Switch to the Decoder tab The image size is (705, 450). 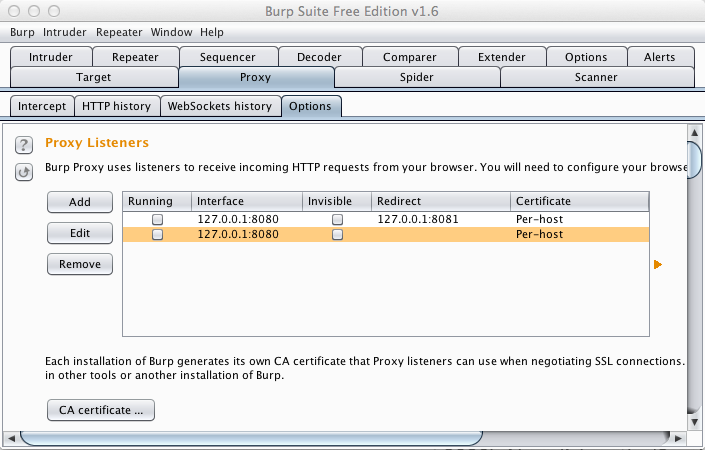coord(319,57)
